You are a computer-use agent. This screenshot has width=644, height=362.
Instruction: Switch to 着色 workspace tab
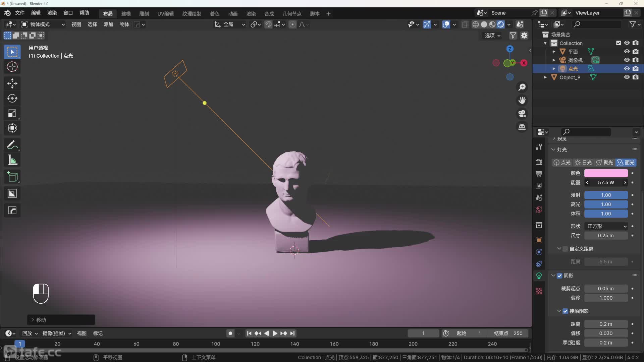[215, 14]
